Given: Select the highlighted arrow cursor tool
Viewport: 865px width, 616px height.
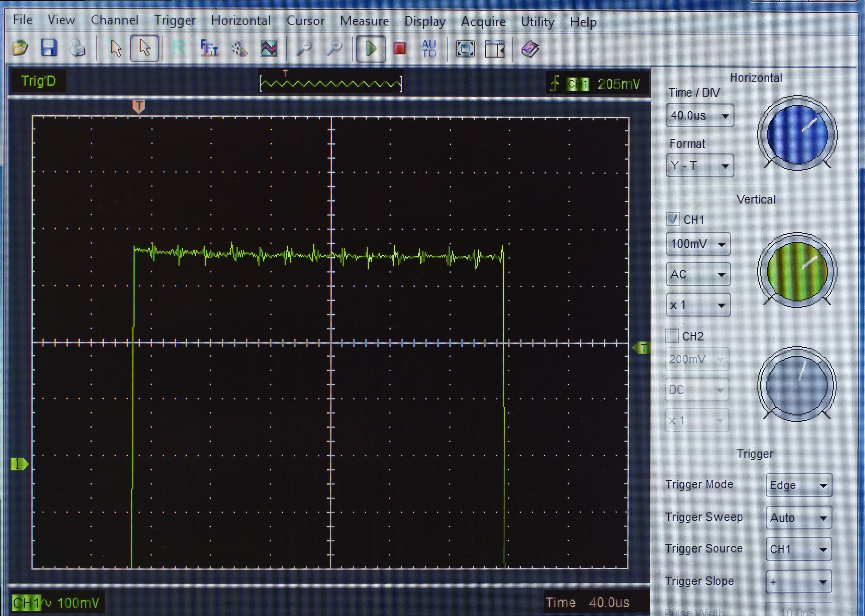Looking at the screenshot, I should [x=145, y=48].
